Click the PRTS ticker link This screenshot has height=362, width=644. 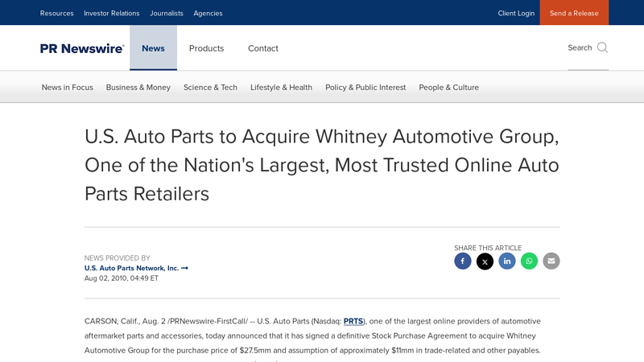(353, 321)
